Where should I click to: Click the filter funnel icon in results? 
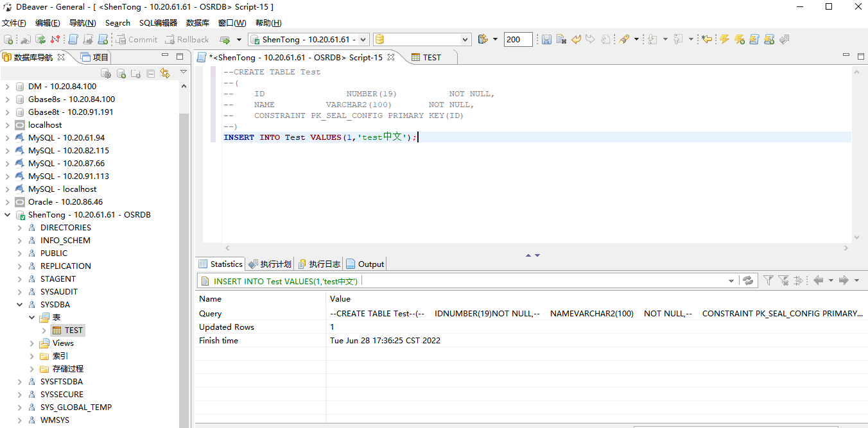tap(768, 280)
